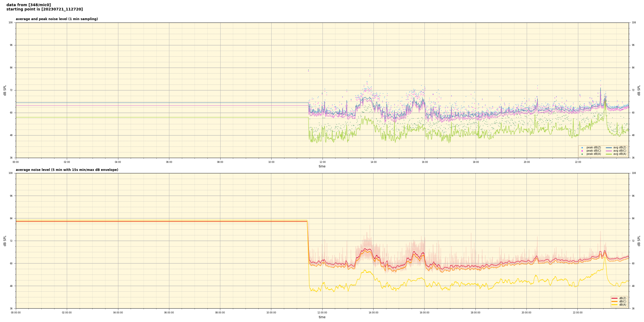This screenshot has height=322, width=644.
Task: Click the green peak dB(A) legend marker
Action: [x=582, y=154]
